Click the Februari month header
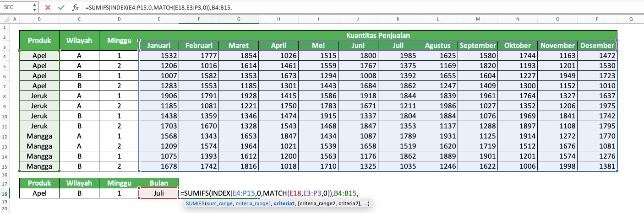 [x=199, y=45]
